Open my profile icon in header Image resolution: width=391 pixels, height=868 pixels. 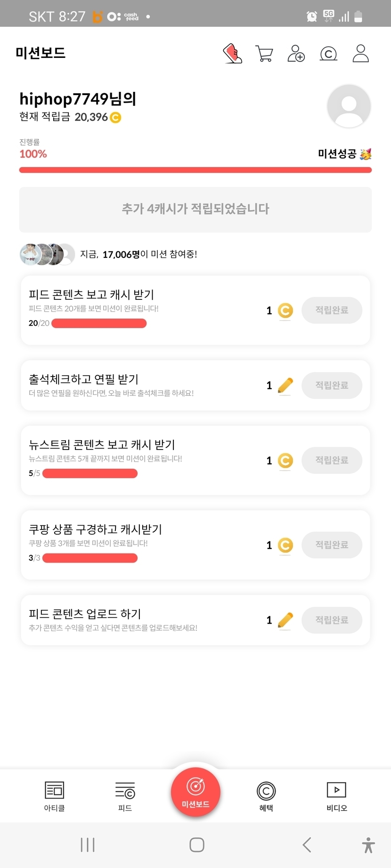pos(360,54)
